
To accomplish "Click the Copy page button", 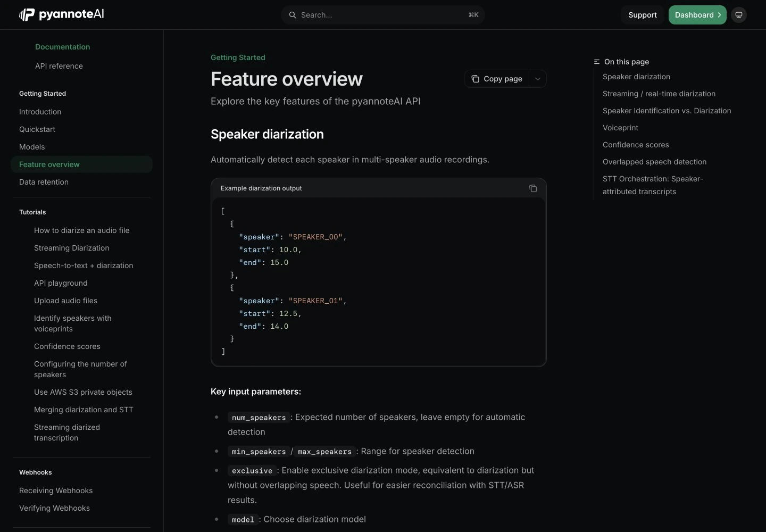I will (x=497, y=79).
